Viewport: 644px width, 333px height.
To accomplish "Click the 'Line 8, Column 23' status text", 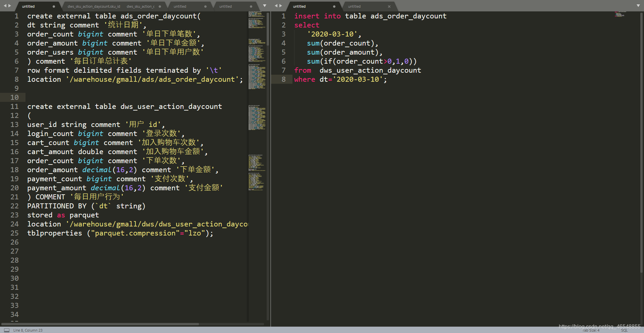I will (28, 330).
